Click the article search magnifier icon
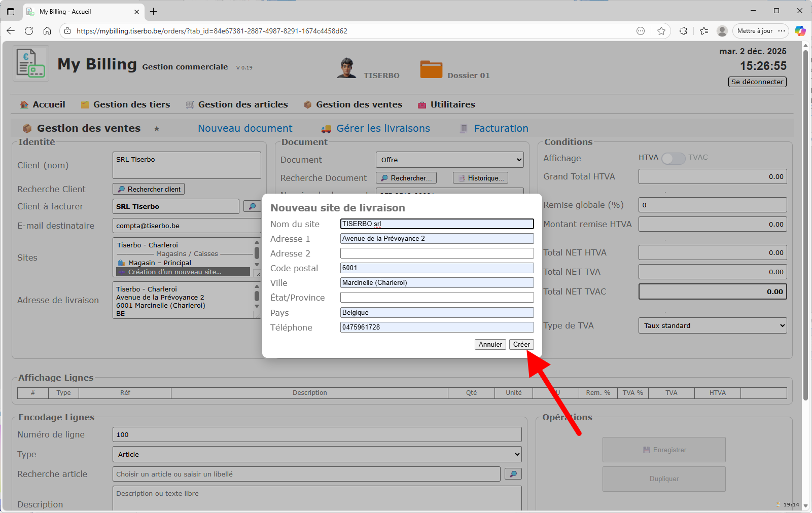The image size is (812, 513). pyautogui.click(x=513, y=474)
